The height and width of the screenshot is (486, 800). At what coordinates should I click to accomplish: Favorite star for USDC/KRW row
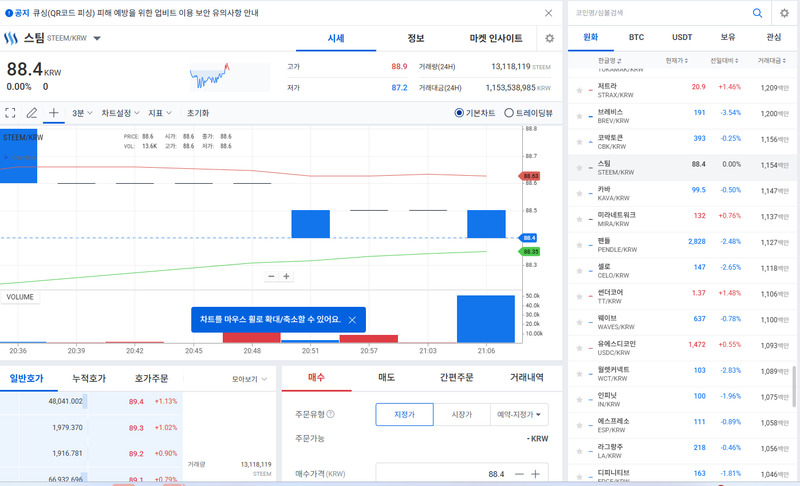pos(579,348)
